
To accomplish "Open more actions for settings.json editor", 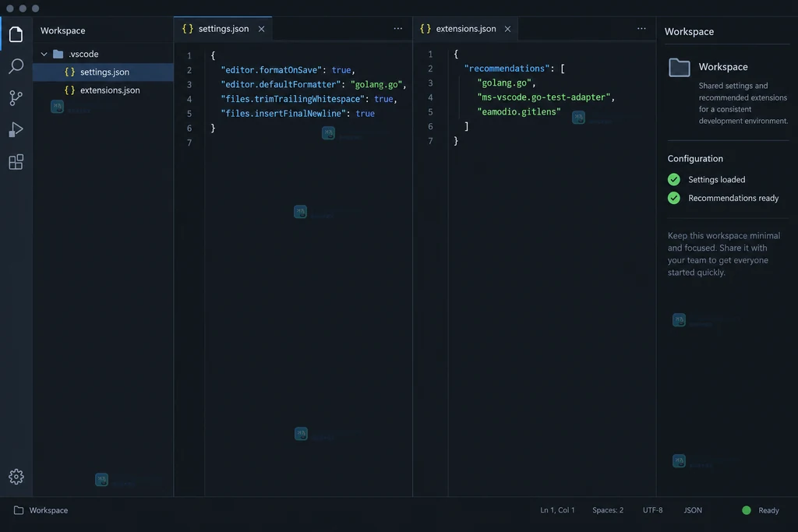I will click(398, 29).
